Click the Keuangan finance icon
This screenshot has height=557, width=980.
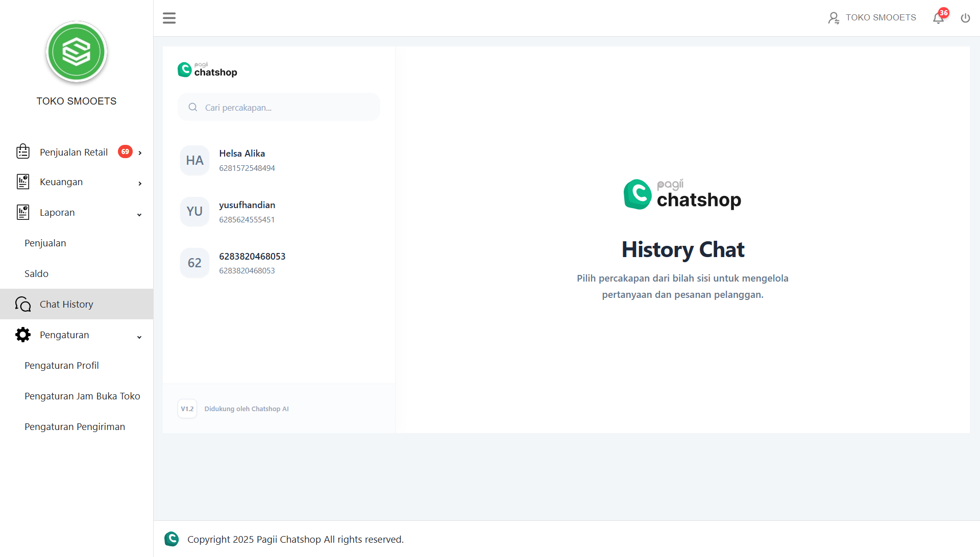coord(22,182)
